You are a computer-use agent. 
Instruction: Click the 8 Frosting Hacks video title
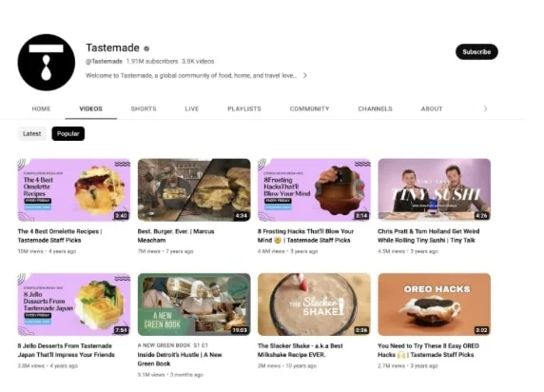(x=305, y=236)
